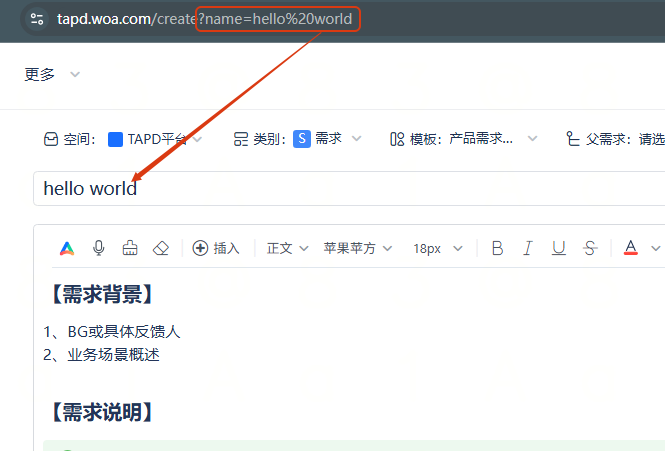Expand the 需求 category dropdown chevron
The image size is (665, 451).
click(357, 139)
